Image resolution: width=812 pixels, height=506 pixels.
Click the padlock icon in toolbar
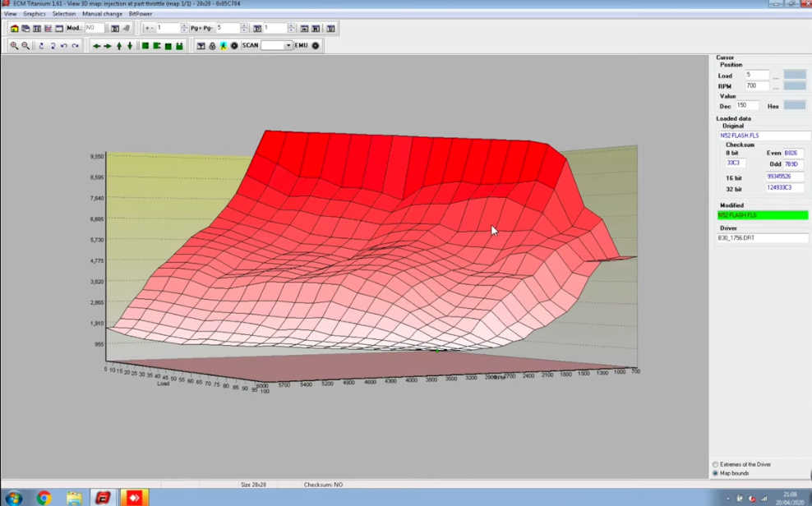(212, 46)
